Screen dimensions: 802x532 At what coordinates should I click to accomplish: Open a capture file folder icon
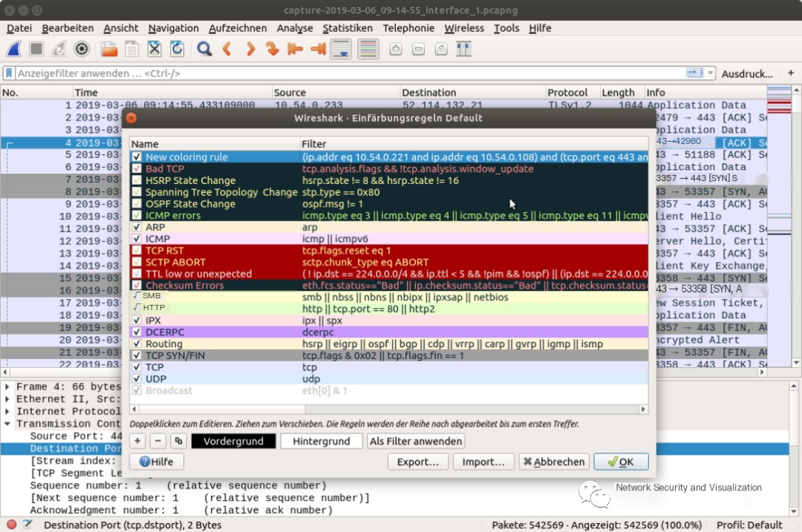pyautogui.click(x=109, y=49)
